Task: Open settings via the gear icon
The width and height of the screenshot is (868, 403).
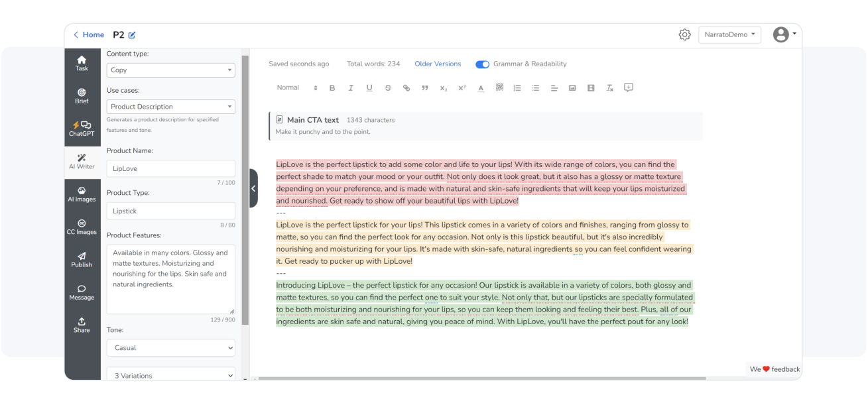Action: (684, 35)
